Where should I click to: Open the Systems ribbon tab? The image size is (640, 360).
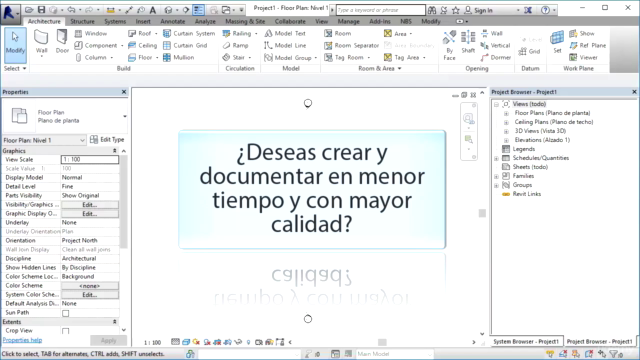[x=115, y=21]
